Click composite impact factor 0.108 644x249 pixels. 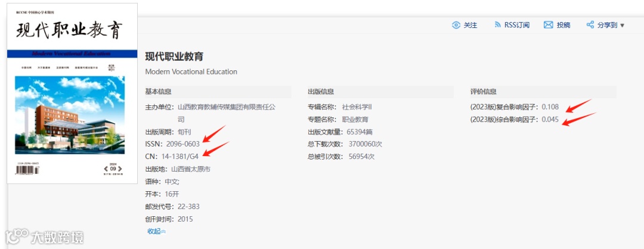[550, 107]
